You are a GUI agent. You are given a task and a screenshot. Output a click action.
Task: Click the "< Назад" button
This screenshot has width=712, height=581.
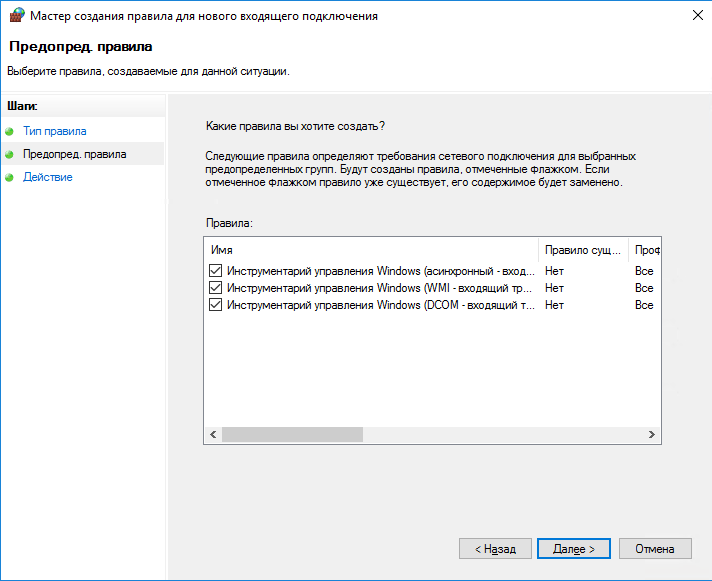pos(495,549)
